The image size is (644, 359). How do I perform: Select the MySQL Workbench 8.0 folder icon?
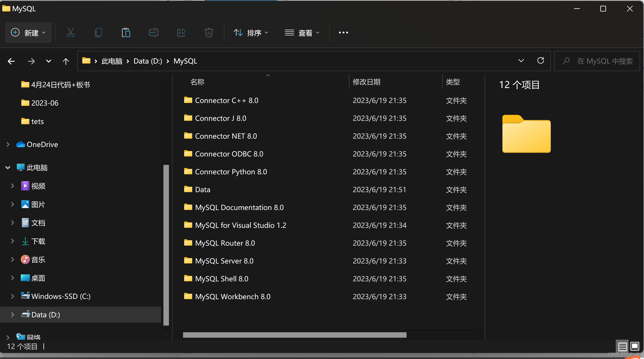188,296
